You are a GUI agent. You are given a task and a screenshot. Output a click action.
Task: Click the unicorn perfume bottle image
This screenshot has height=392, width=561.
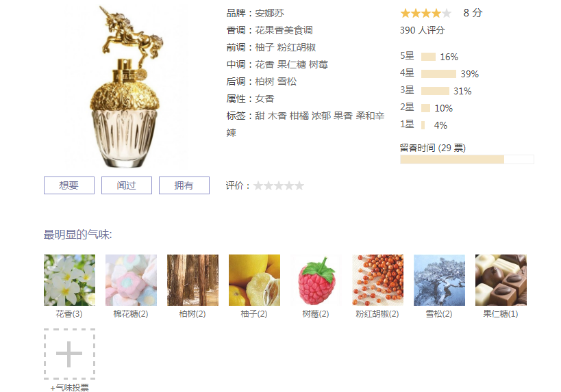coord(126,86)
